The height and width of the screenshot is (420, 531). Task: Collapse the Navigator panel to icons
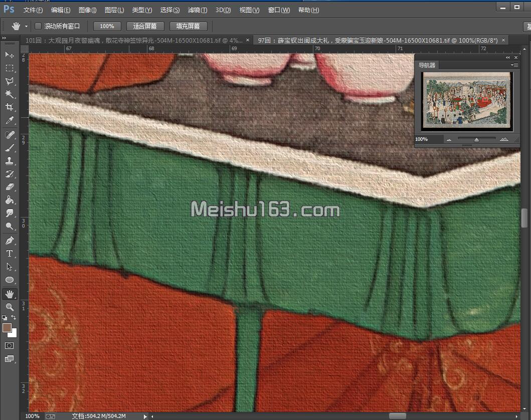(x=507, y=58)
